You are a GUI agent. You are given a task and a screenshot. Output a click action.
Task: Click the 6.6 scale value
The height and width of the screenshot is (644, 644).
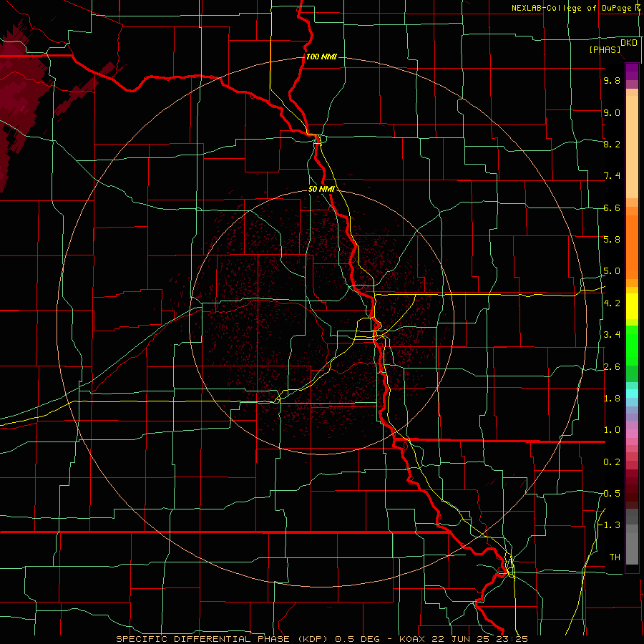click(x=612, y=208)
